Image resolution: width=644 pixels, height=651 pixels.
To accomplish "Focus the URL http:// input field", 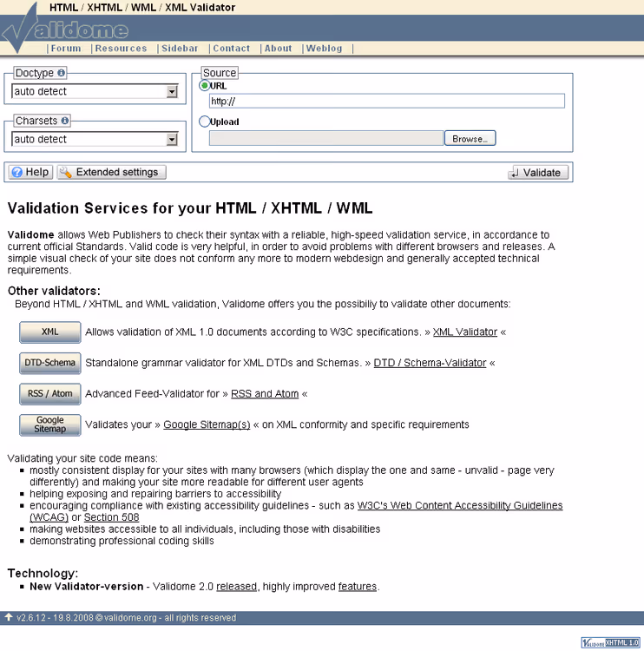I will coord(387,101).
